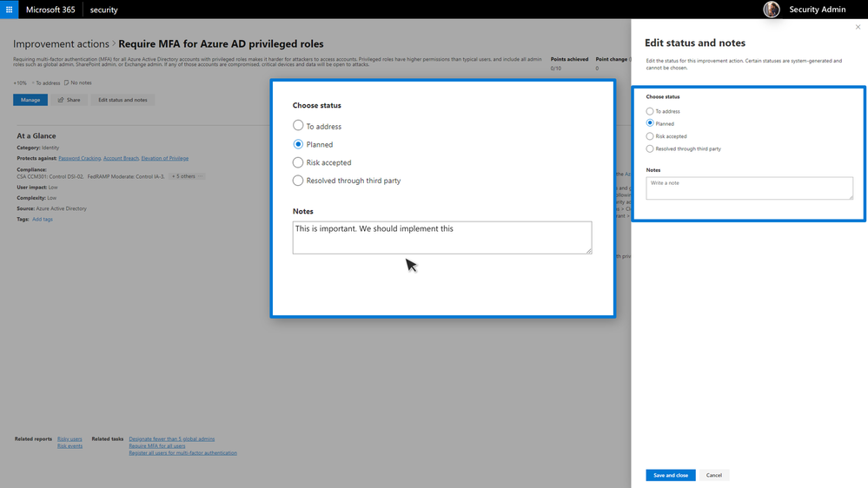Select Resolved through third party in side panel

coord(650,148)
